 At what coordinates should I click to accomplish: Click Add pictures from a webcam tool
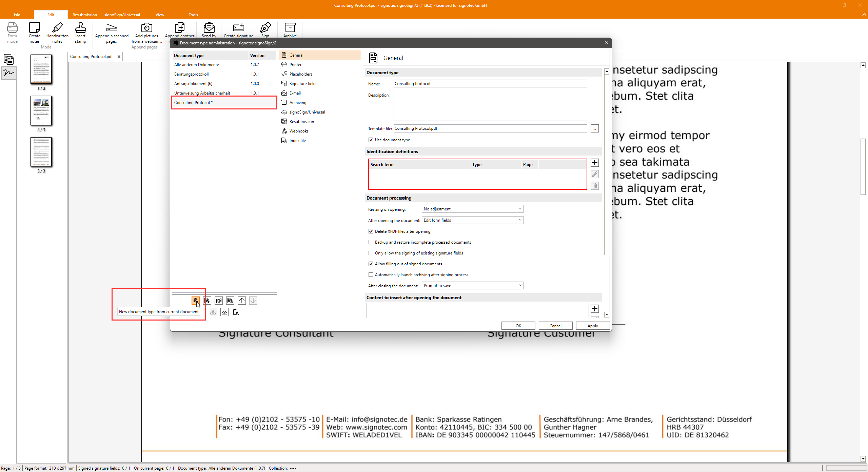(146, 33)
